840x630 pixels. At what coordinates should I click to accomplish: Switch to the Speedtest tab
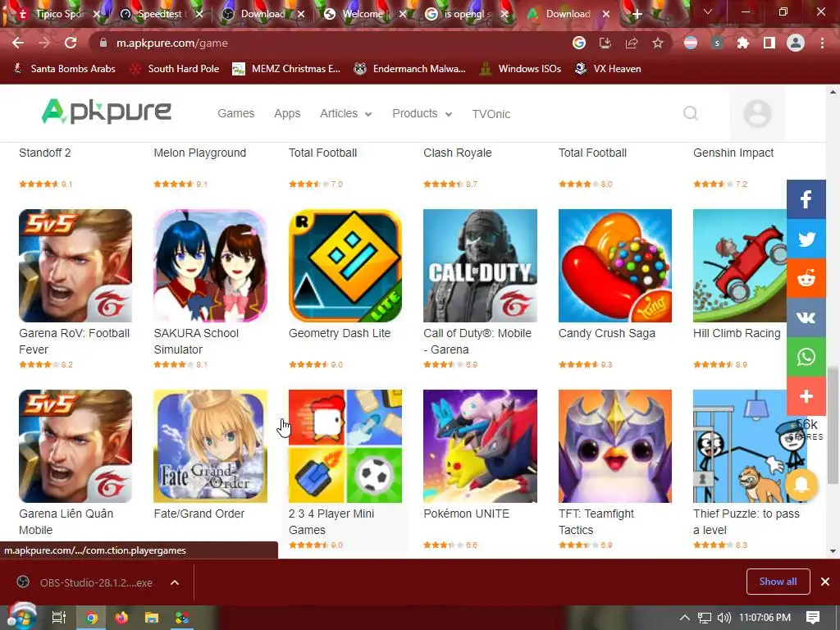(160, 14)
